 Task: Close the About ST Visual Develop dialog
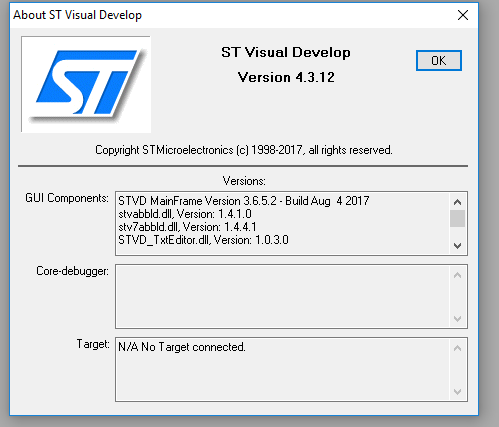tap(463, 15)
